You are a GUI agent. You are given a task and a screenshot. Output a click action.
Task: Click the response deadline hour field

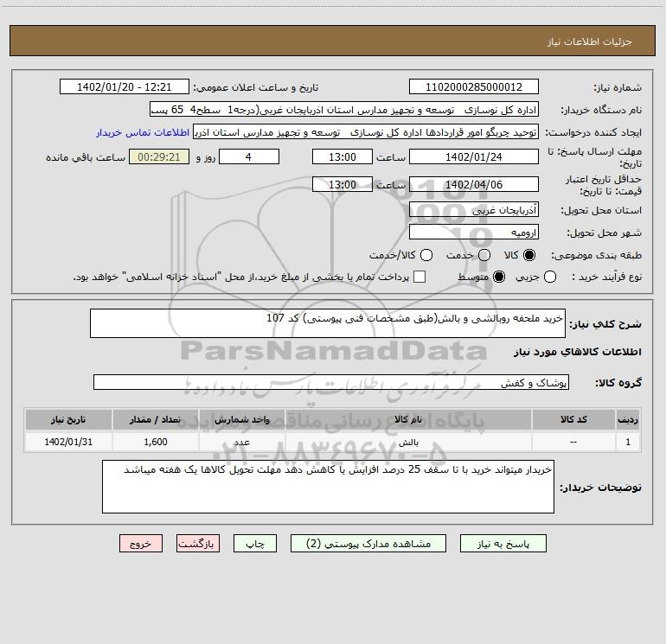343,156
